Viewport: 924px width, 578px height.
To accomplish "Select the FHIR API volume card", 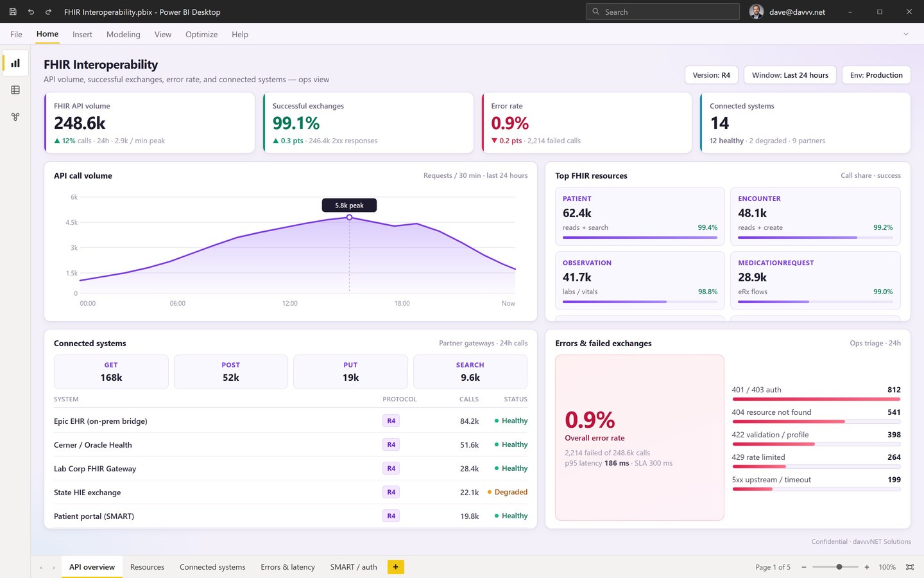I will pyautogui.click(x=150, y=123).
